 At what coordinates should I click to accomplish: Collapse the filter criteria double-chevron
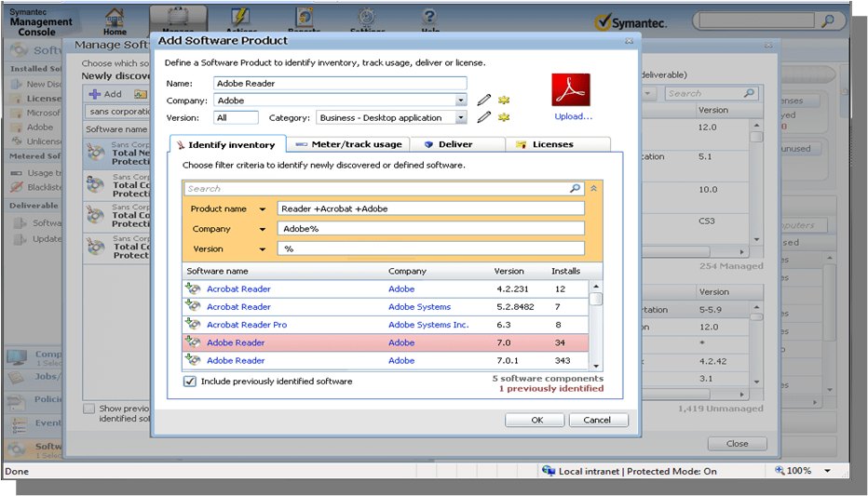(x=593, y=189)
